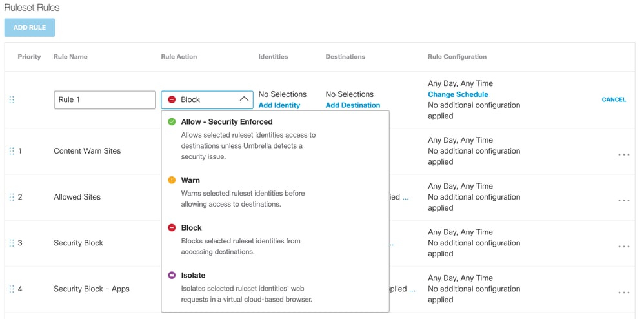Open three-dot menu for Security Block rule
The width and height of the screenshot is (644, 319).
(623, 247)
